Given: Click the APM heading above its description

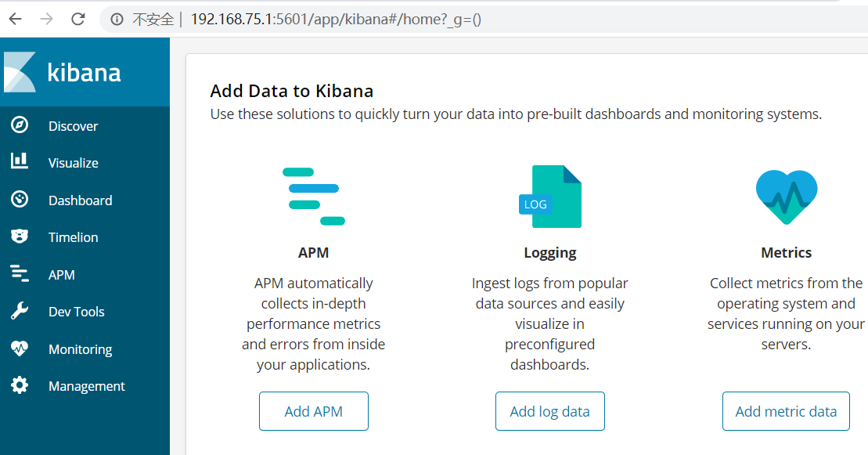Looking at the screenshot, I should (313, 252).
